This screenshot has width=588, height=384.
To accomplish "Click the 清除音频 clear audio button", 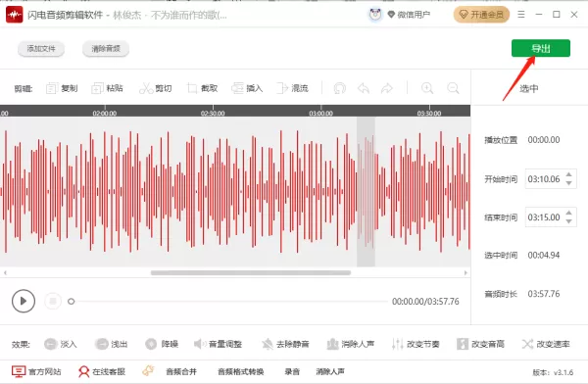I will coord(106,49).
